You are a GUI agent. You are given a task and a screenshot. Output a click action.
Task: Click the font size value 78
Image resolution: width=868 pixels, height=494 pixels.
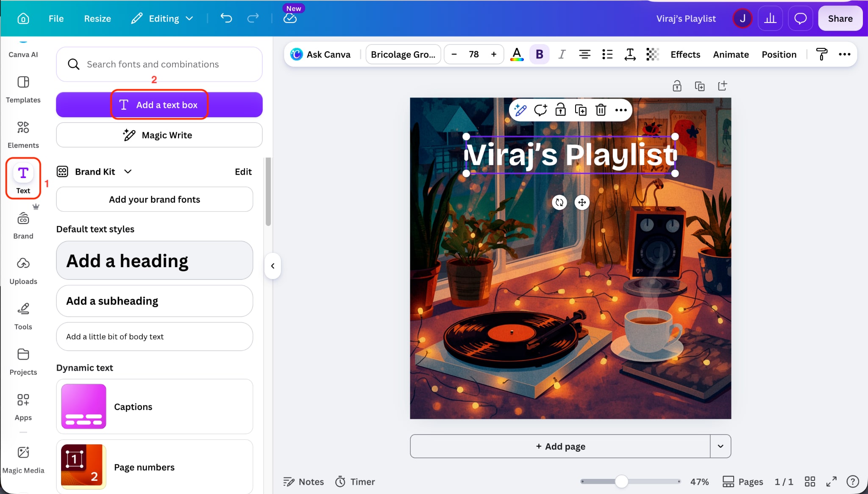point(473,54)
